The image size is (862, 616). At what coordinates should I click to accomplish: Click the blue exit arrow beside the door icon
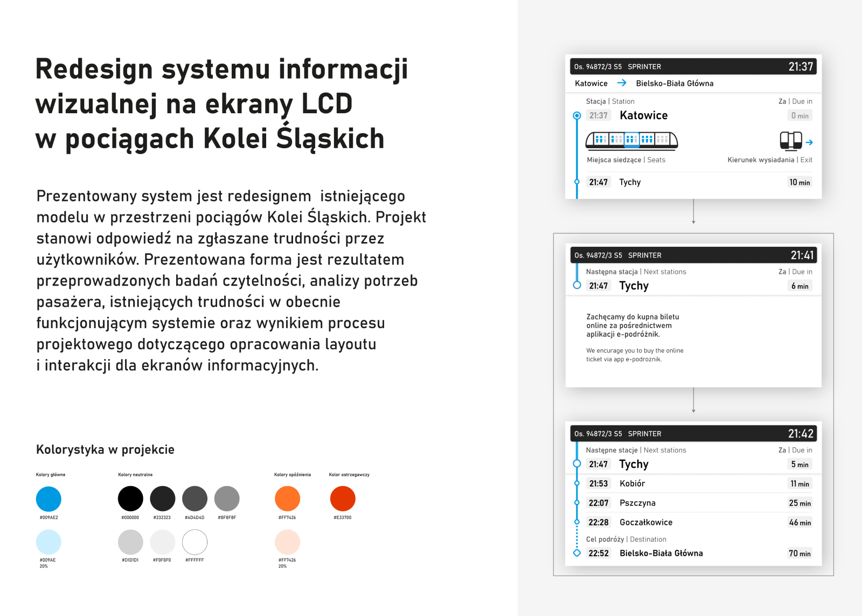click(809, 142)
